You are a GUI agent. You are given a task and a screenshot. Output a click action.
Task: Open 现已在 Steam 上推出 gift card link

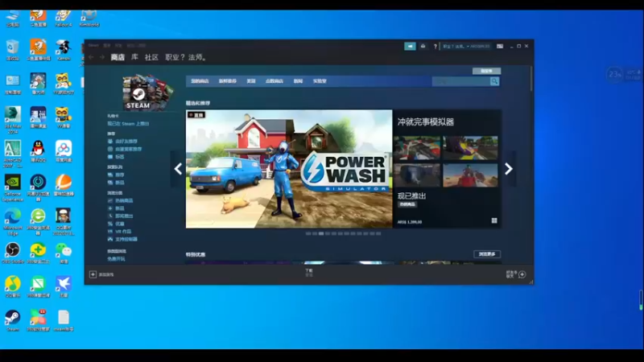(128, 124)
